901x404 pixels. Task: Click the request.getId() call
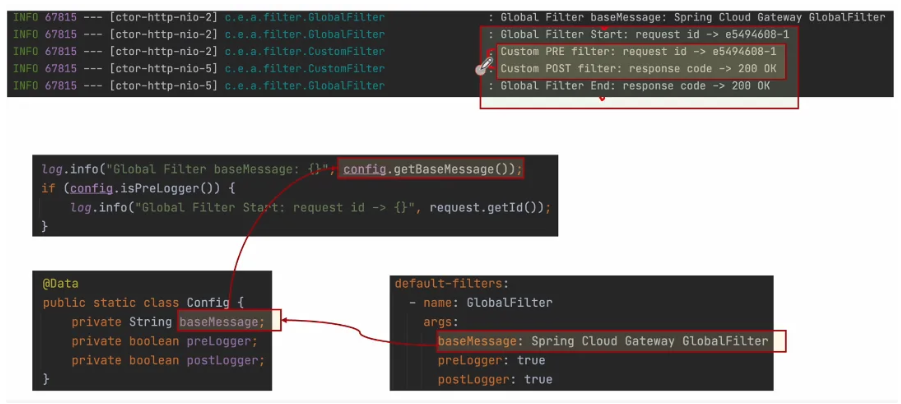483,207
